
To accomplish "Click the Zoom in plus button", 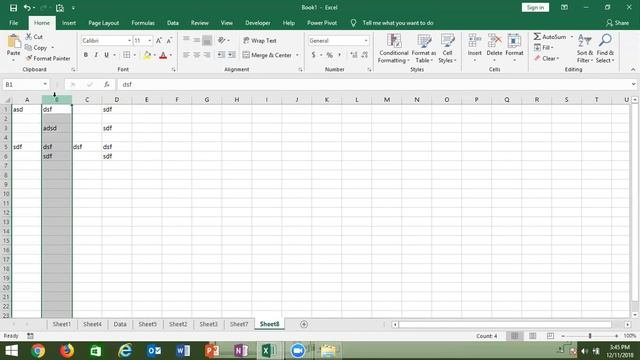I will click(x=616, y=336).
